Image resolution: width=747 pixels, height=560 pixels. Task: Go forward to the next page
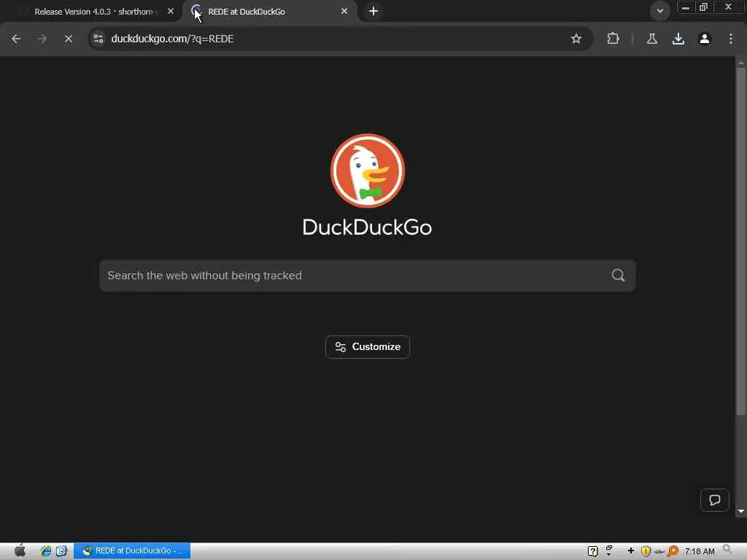[42, 39]
